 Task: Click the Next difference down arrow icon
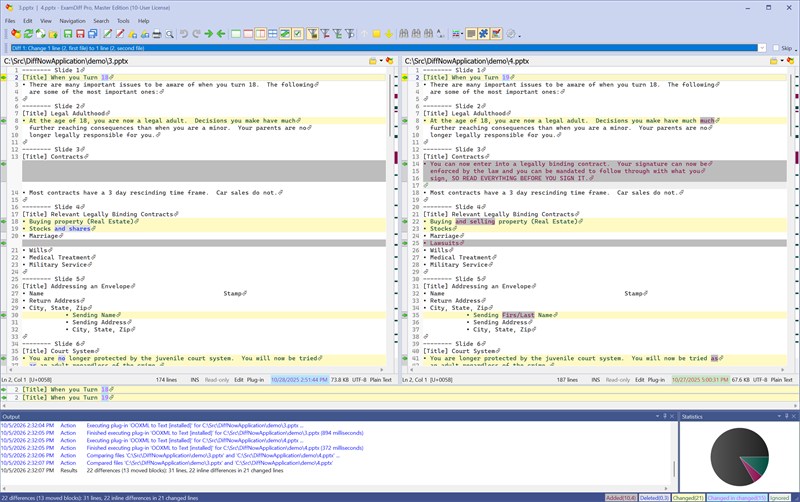pyautogui.click(x=389, y=34)
